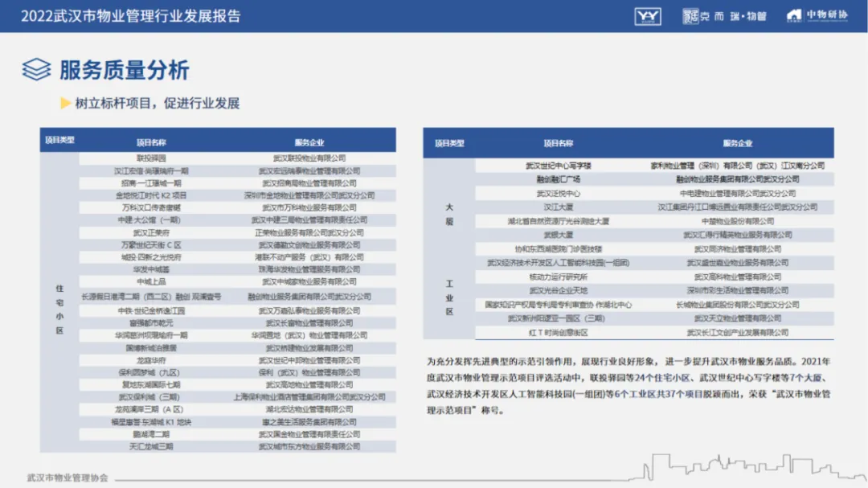Select the cell 武汉市万科物业服务有限公司

(309, 207)
